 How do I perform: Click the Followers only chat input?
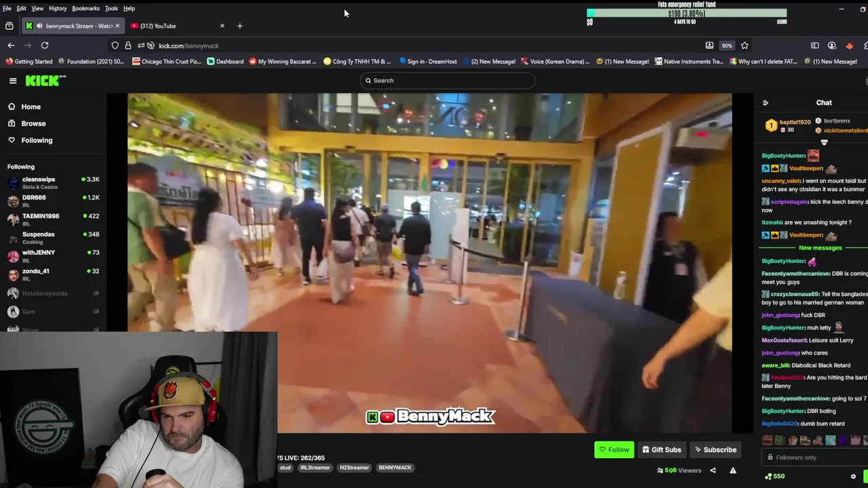pyautogui.click(x=814, y=457)
